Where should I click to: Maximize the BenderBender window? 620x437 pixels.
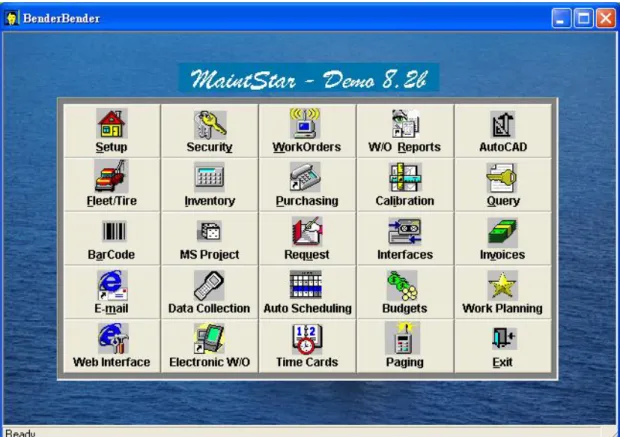pyautogui.click(x=584, y=18)
